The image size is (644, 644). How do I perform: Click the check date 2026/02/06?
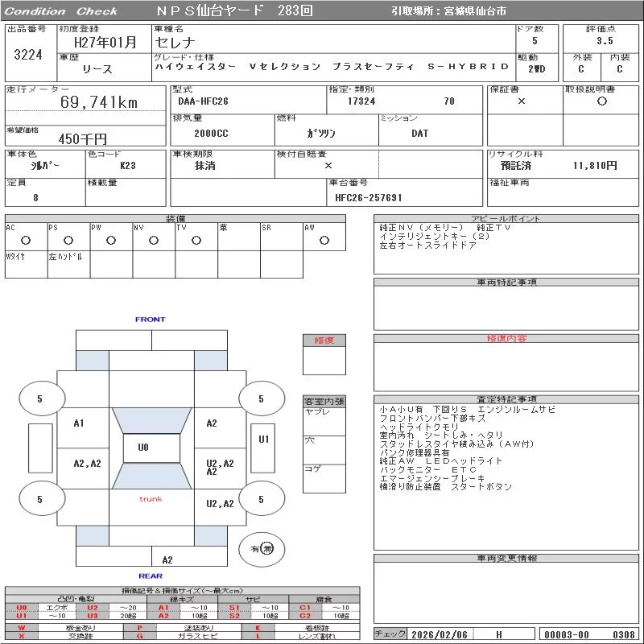pos(440,634)
